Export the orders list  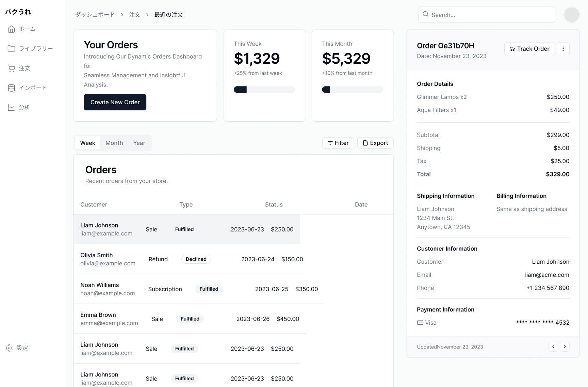[375, 143]
